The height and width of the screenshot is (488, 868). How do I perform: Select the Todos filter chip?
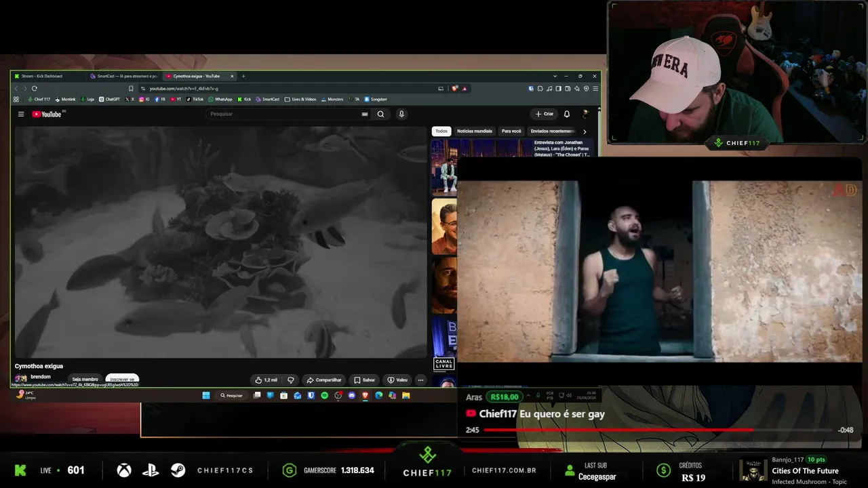(x=441, y=131)
